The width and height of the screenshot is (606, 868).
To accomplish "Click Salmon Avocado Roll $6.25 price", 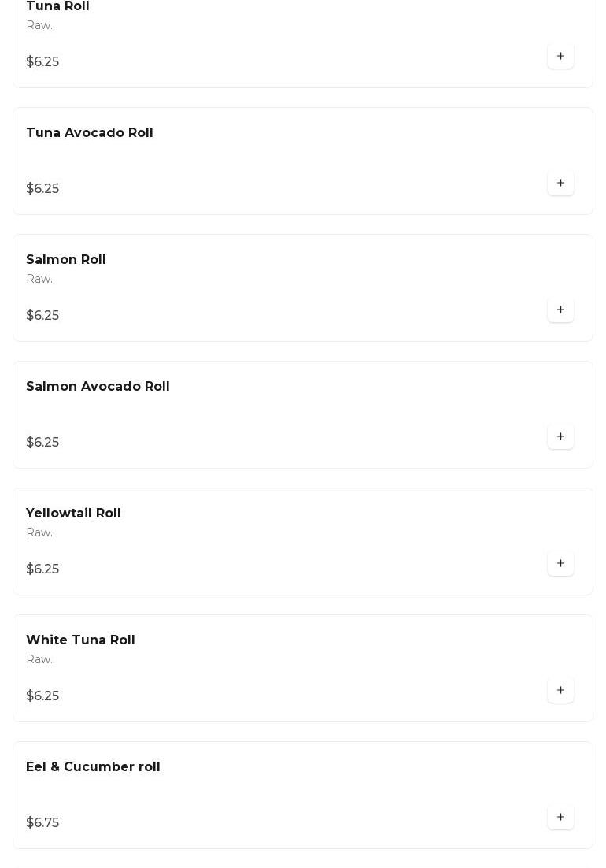I will pos(42,443).
